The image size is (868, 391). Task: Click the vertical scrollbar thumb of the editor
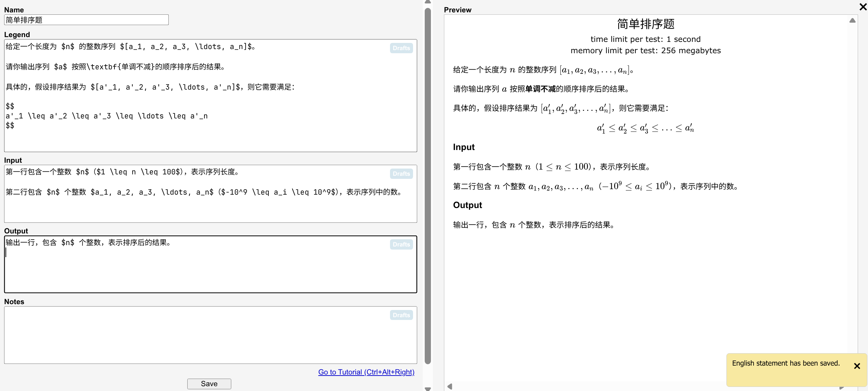click(428, 185)
